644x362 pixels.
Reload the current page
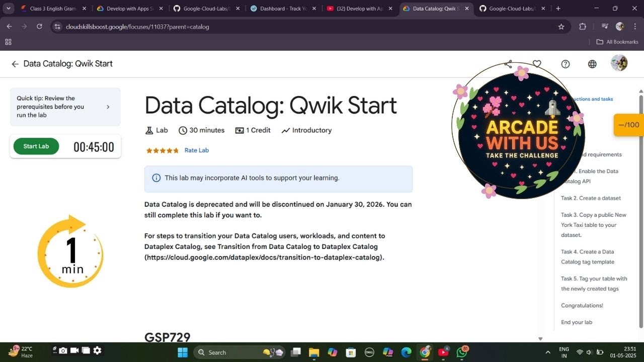pyautogui.click(x=39, y=27)
